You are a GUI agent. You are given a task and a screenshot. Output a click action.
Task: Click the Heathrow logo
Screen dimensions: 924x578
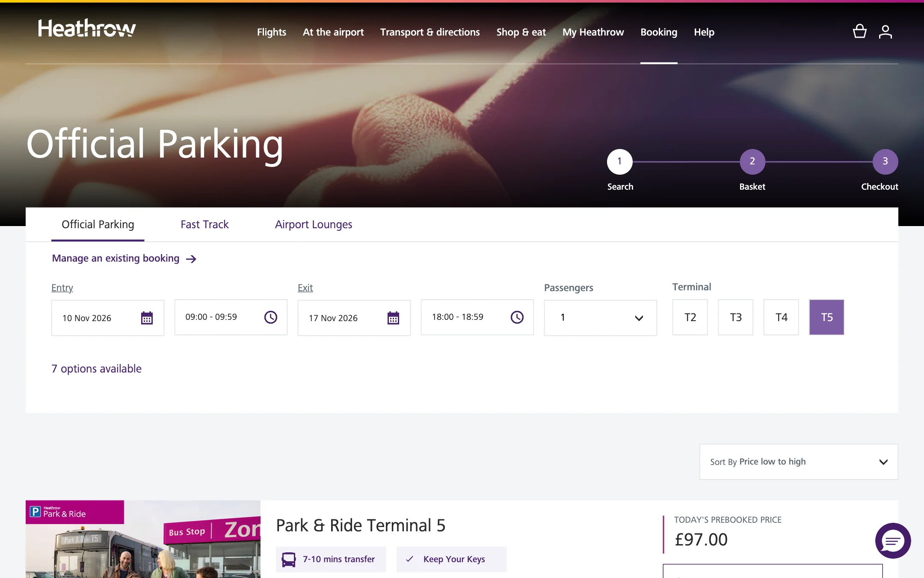coord(87,28)
